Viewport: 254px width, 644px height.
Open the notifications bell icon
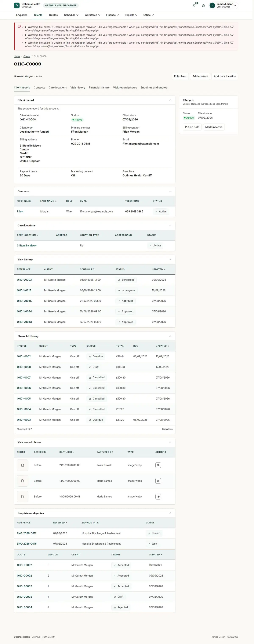pos(194,6)
